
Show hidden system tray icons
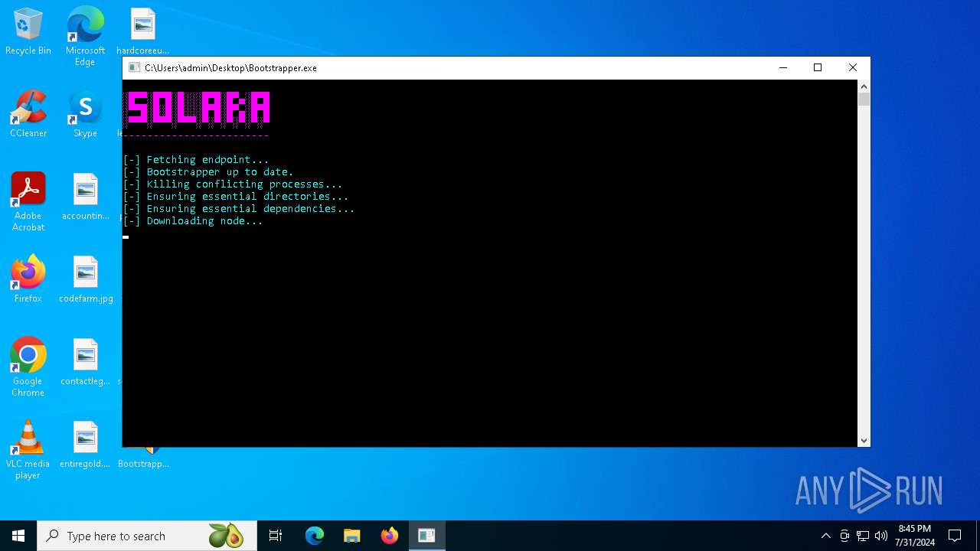point(825,536)
